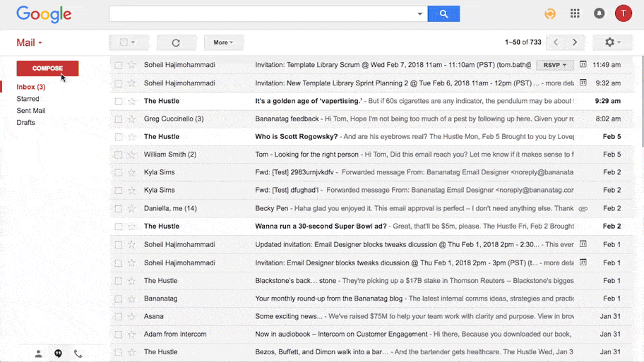This screenshot has width=644, height=362.
Task: Star the Who is Scott Rogowsky email
Action: click(x=131, y=137)
